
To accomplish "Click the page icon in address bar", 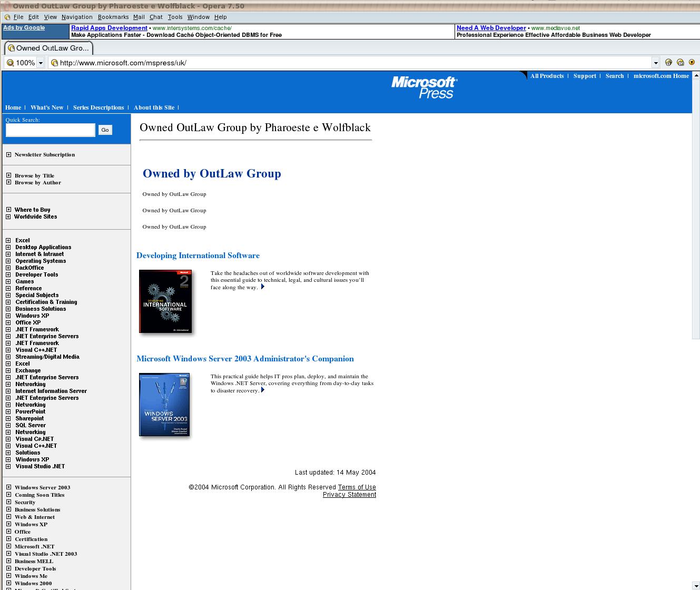I will [x=54, y=63].
